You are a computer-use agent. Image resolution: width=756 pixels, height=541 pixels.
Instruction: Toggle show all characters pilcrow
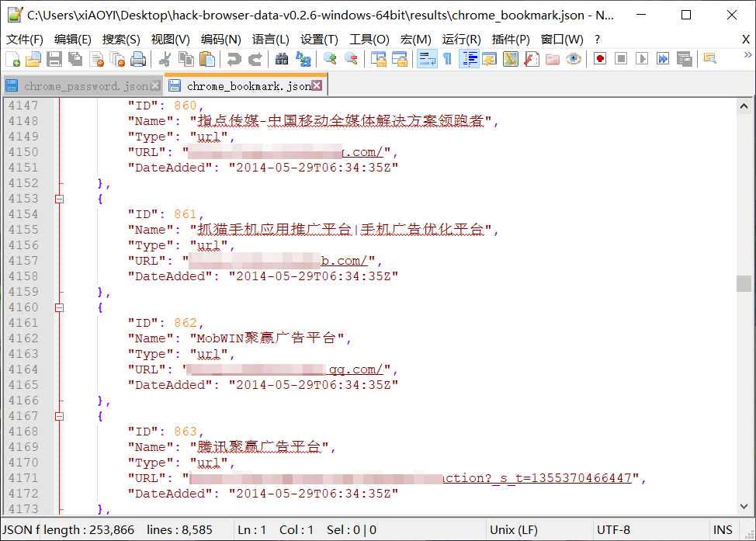click(447, 59)
